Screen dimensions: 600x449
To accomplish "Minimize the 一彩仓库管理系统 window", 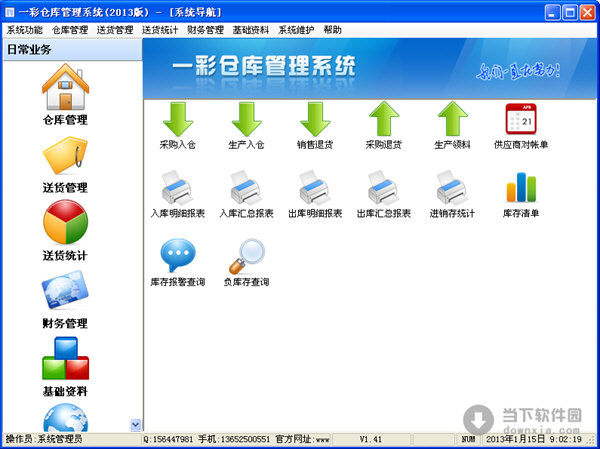I will point(551,13).
